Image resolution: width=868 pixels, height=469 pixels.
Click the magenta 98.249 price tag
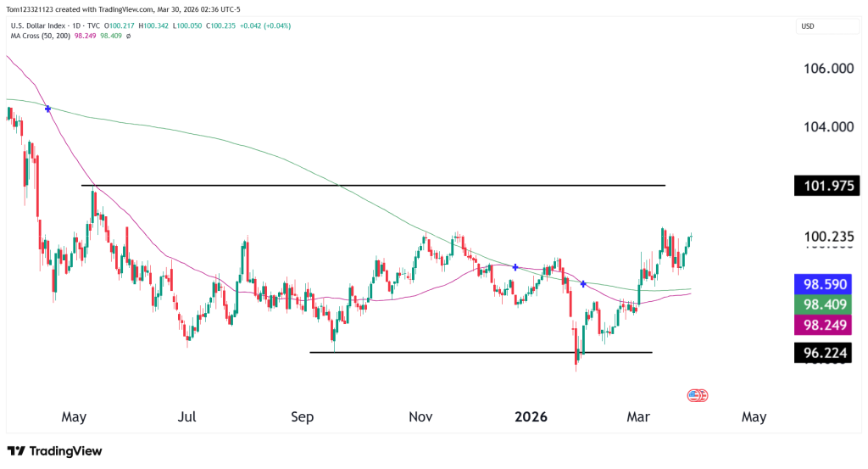[x=826, y=326]
